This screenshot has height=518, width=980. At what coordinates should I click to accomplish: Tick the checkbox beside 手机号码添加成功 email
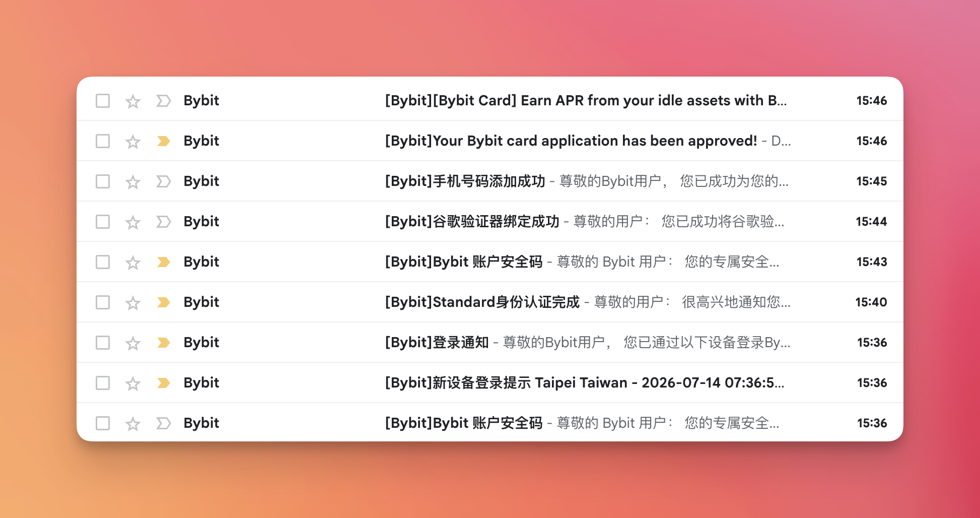click(x=103, y=181)
